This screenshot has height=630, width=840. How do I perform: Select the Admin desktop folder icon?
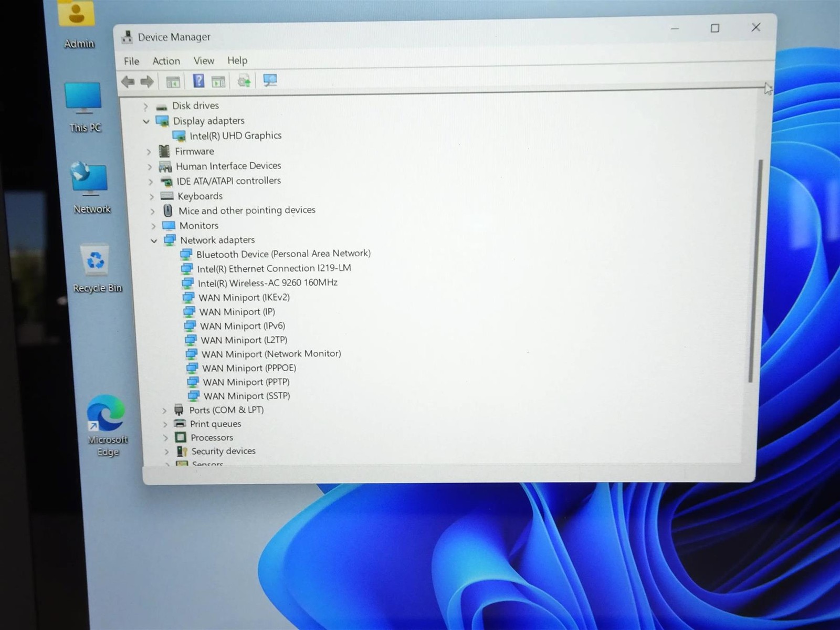pyautogui.click(x=77, y=14)
